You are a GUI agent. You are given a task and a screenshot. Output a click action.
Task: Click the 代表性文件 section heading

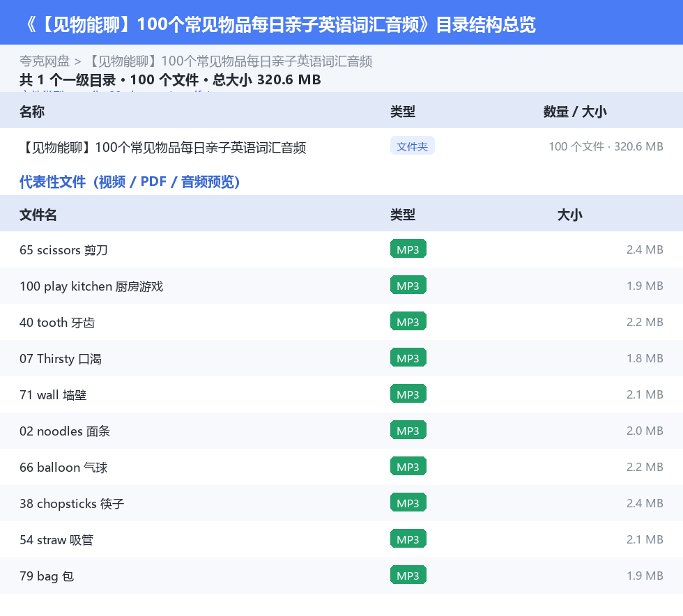coord(130,182)
